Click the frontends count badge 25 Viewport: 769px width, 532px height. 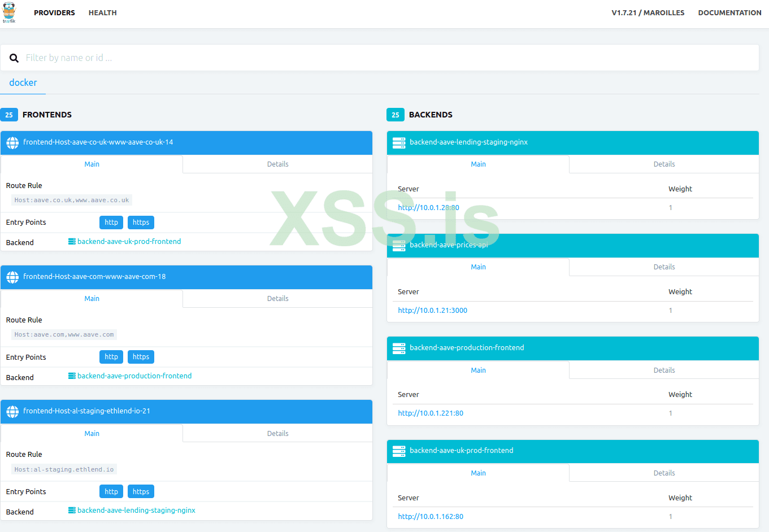[x=9, y=115]
